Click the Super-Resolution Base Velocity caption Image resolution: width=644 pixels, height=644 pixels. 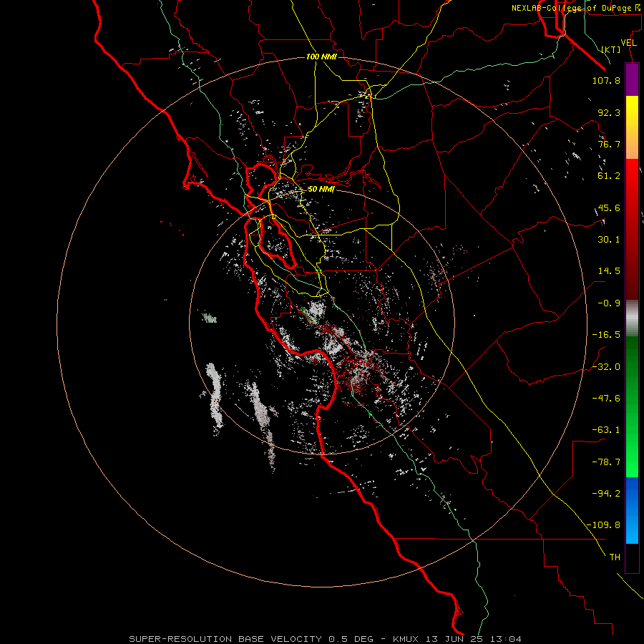tap(326, 639)
